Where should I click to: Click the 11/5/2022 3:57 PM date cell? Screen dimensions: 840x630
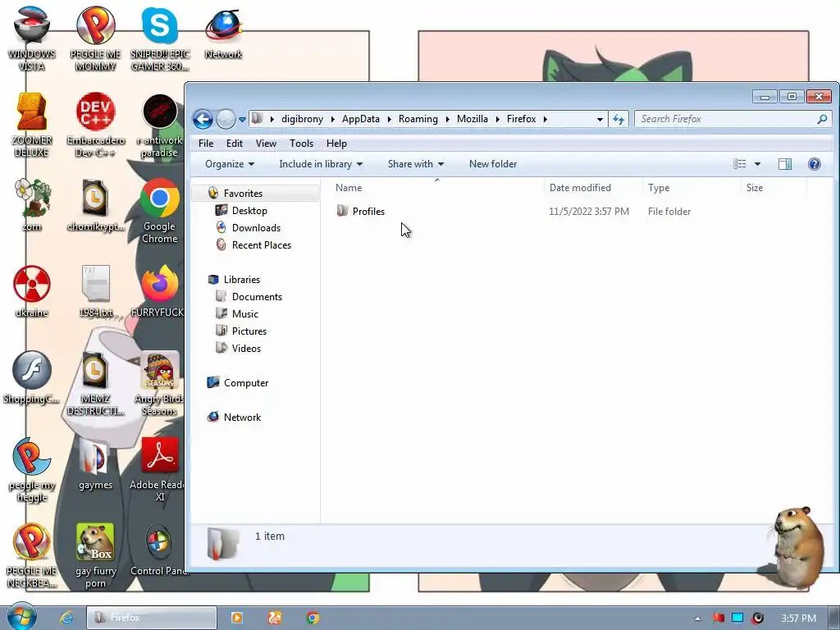click(x=589, y=212)
